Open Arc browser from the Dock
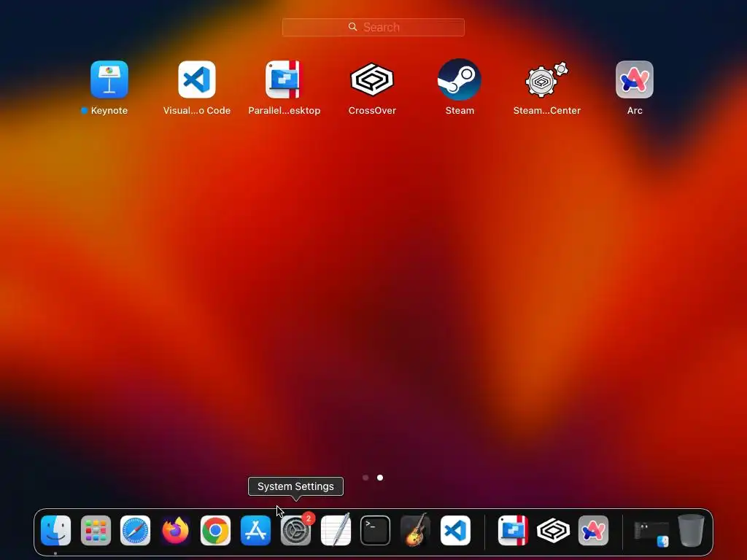The height and width of the screenshot is (560, 747). point(593,531)
